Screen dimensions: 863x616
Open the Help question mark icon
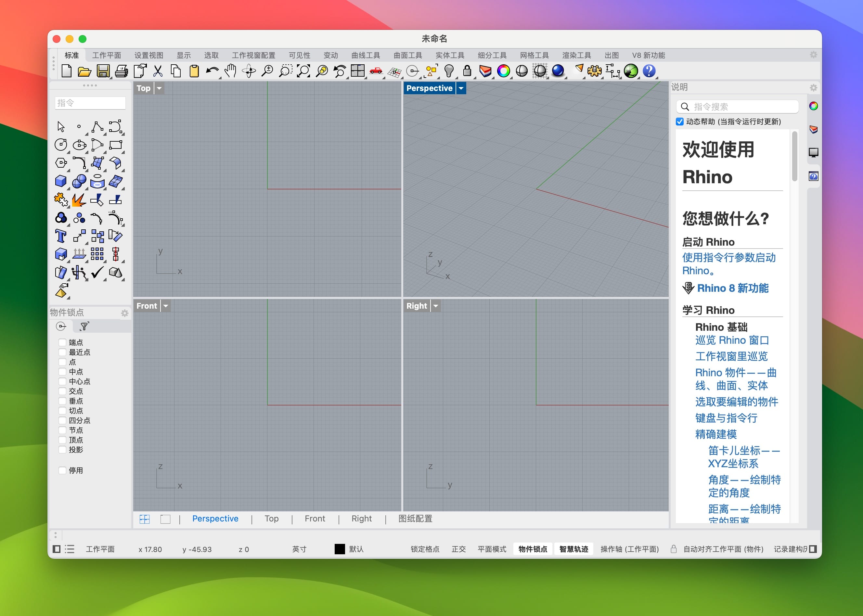tap(649, 71)
